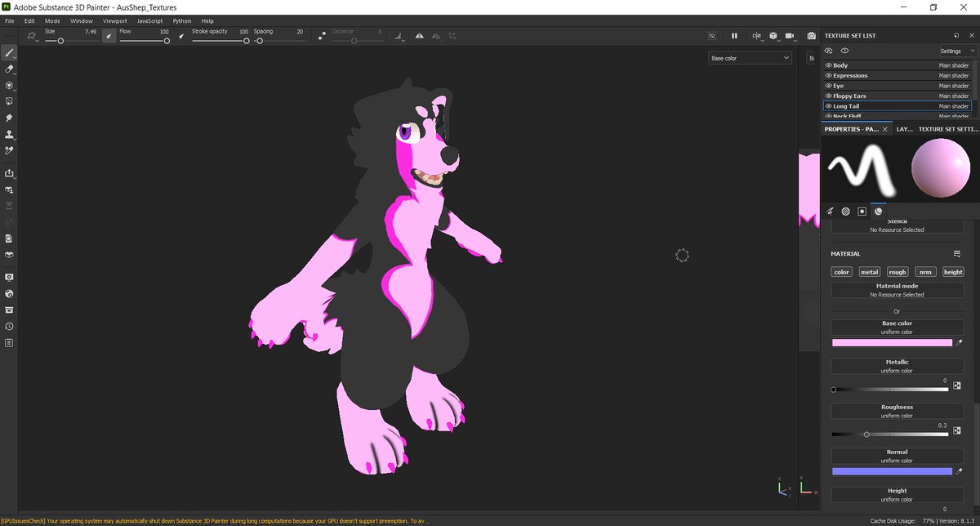The height and width of the screenshot is (526, 980).
Task: Toggle size pen-pressure icon beside Size
Action: pos(109,36)
